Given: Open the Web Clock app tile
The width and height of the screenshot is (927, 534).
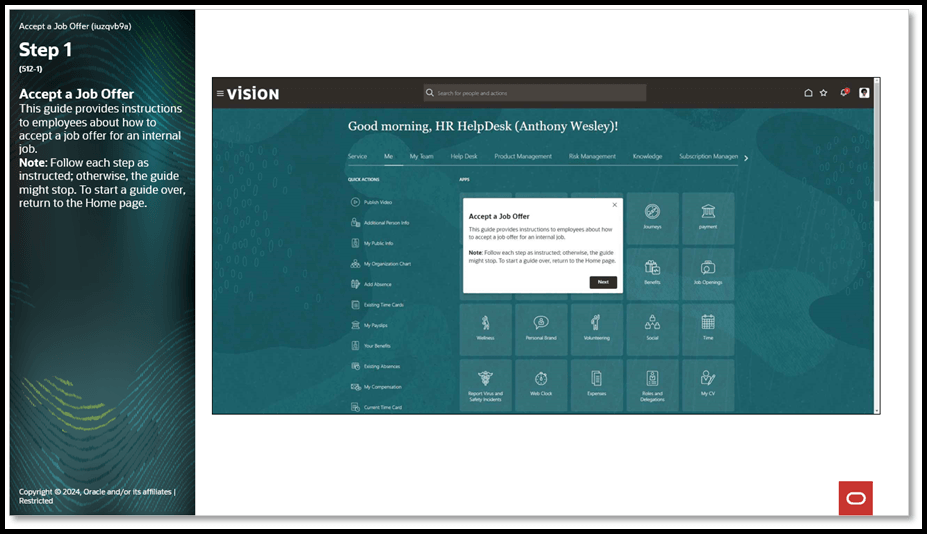Looking at the screenshot, I should point(541,385).
